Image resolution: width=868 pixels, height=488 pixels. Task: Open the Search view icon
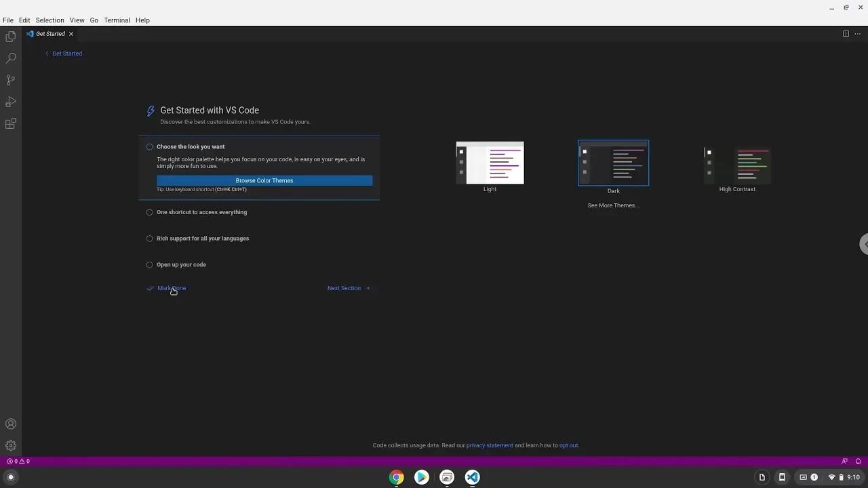click(10, 58)
